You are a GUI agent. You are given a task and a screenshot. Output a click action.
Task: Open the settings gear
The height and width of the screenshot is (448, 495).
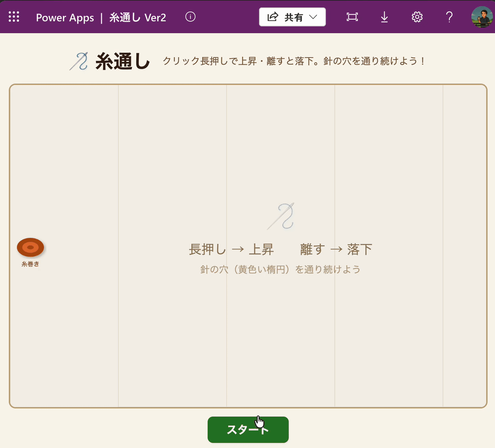pyautogui.click(x=417, y=17)
